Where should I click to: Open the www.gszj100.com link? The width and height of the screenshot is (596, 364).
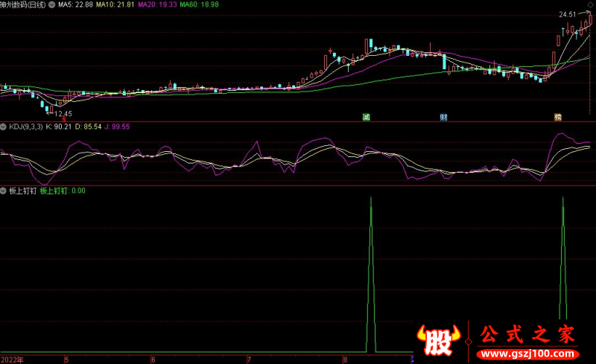(527, 351)
